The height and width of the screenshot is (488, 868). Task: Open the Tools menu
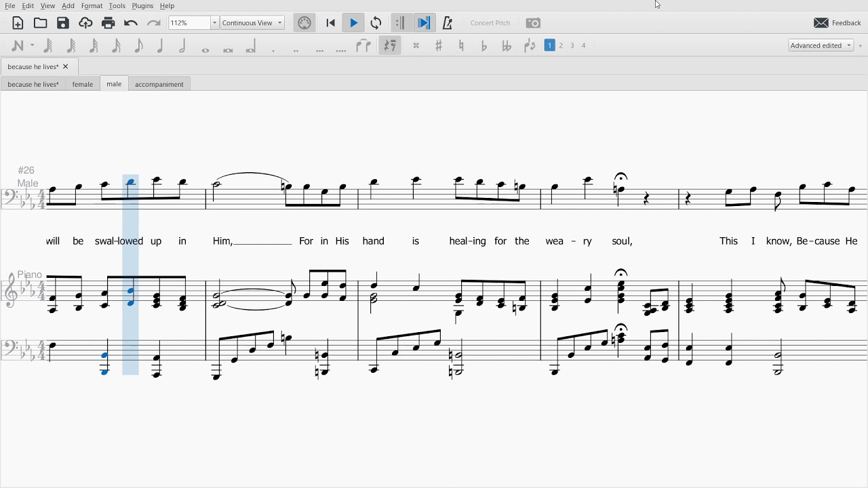(117, 5)
